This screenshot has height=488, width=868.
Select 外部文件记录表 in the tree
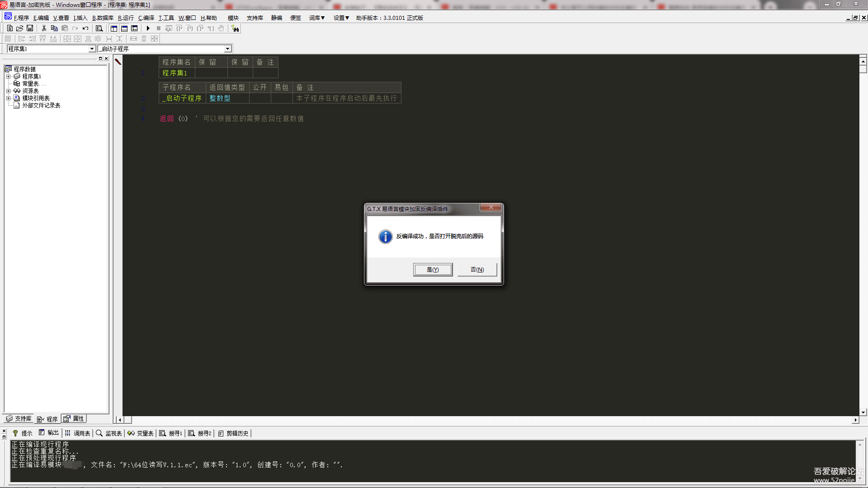(41, 105)
